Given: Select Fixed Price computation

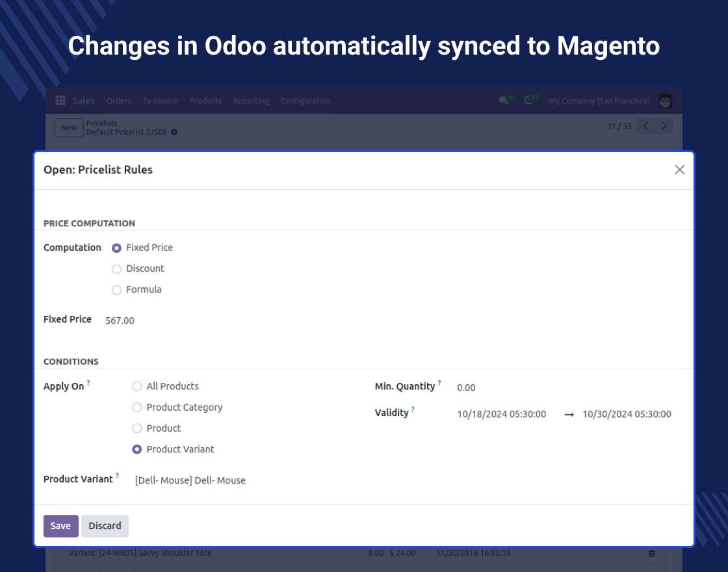Looking at the screenshot, I should pos(116,248).
